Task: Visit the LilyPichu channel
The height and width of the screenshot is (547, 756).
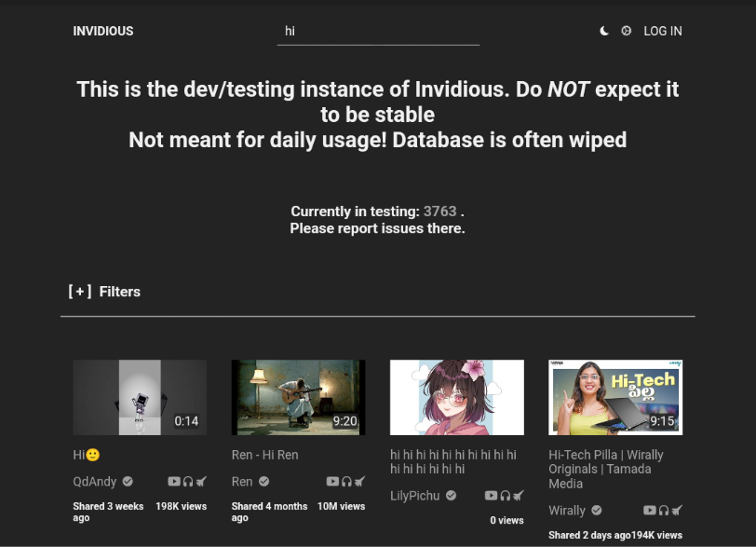Action: pos(414,496)
